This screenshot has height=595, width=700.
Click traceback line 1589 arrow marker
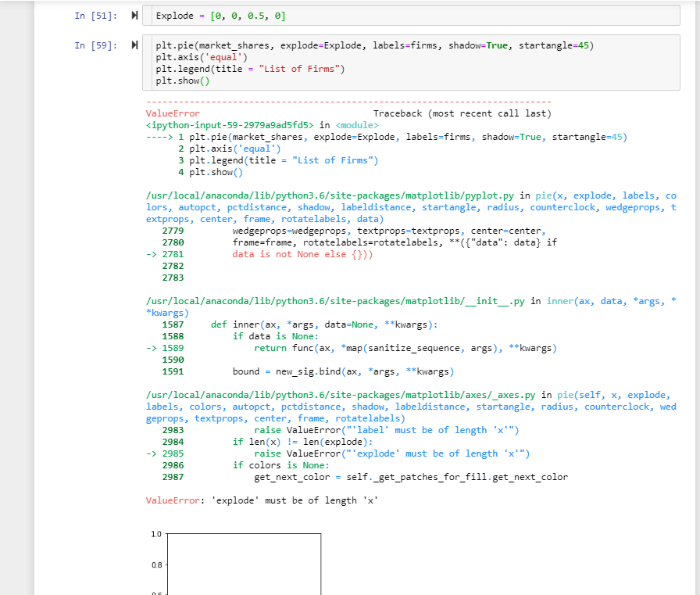point(152,348)
